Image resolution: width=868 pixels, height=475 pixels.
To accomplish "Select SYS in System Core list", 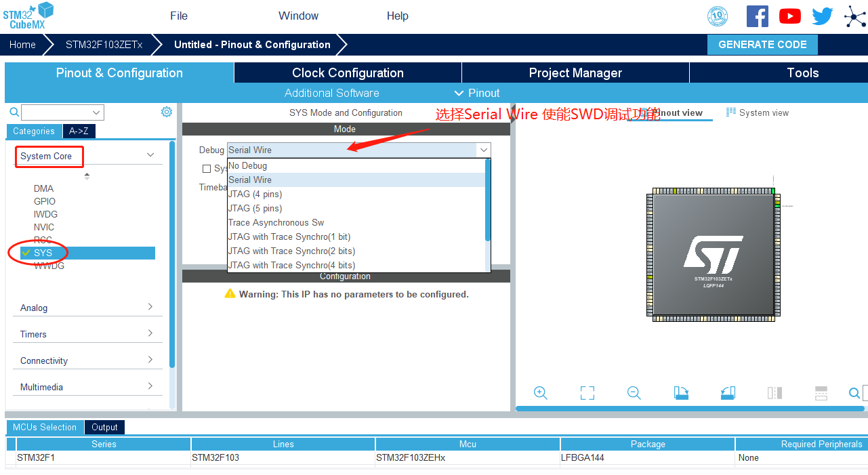I will coord(87,253).
